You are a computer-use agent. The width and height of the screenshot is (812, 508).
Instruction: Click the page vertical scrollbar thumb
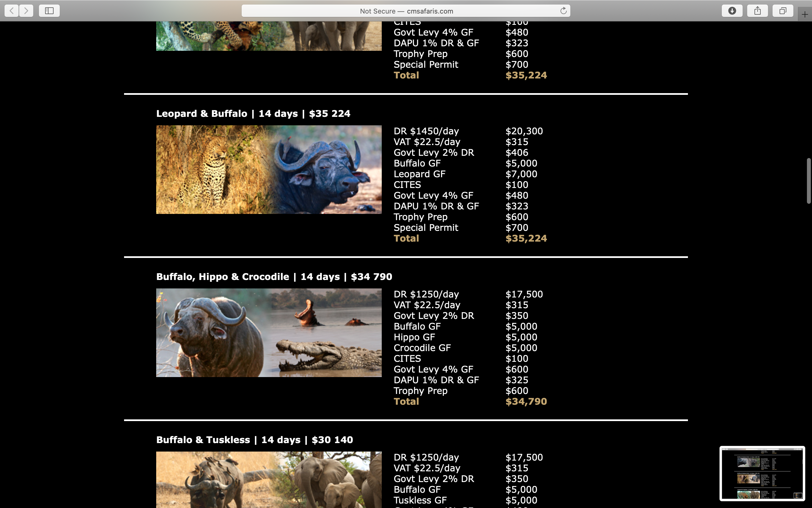point(809,181)
